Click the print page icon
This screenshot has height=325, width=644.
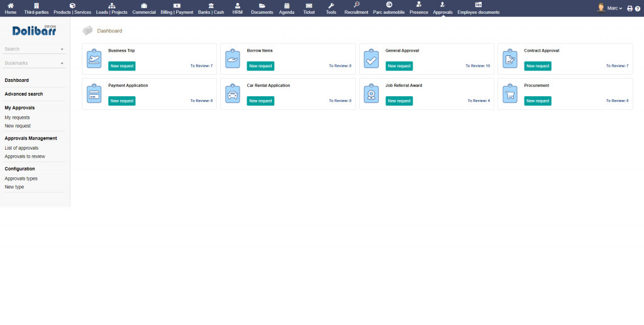pyautogui.click(x=630, y=8)
